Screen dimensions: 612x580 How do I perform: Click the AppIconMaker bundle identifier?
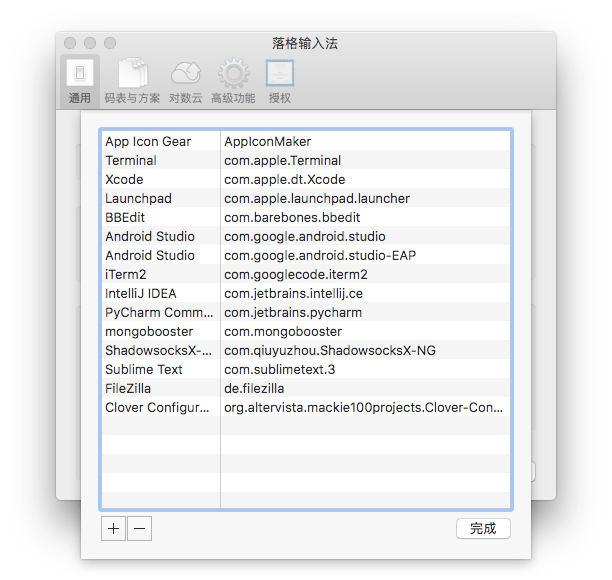(x=267, y=141)
